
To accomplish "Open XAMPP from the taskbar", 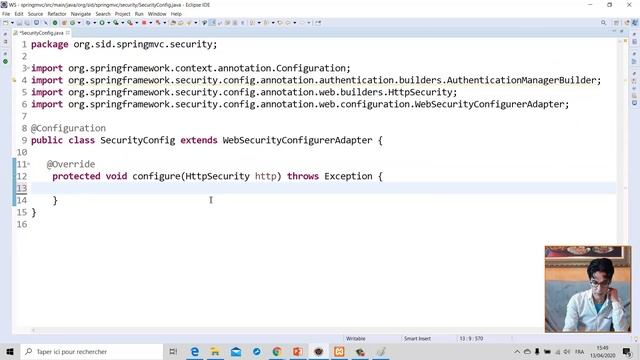I will [x=339, y=351].
